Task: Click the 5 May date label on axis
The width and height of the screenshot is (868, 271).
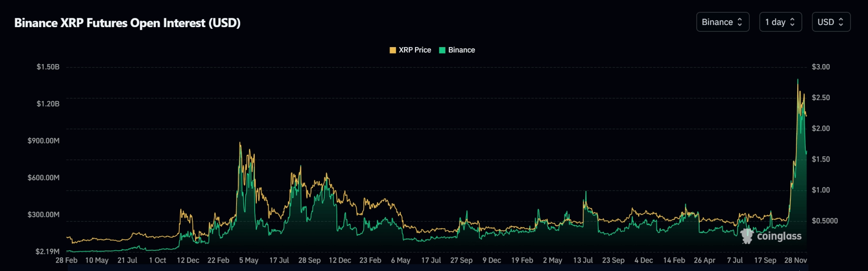Action: [x=249, y=260]
